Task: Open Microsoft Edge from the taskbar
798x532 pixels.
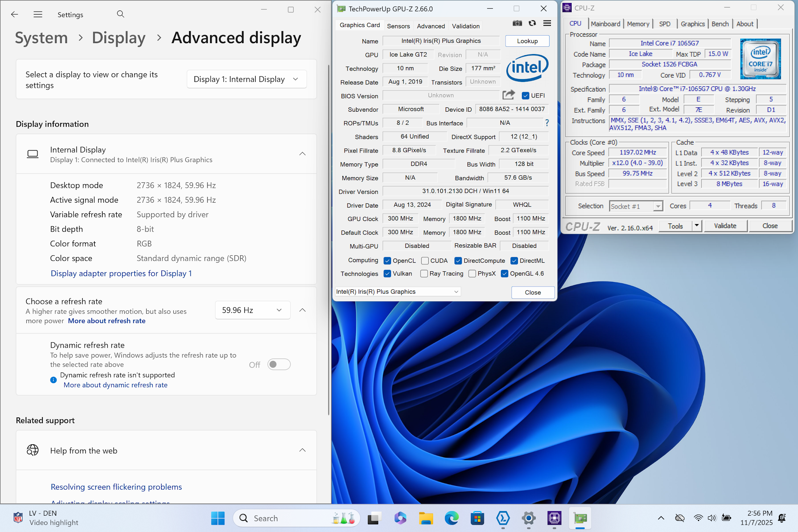Action: click(x=452, y=518)
